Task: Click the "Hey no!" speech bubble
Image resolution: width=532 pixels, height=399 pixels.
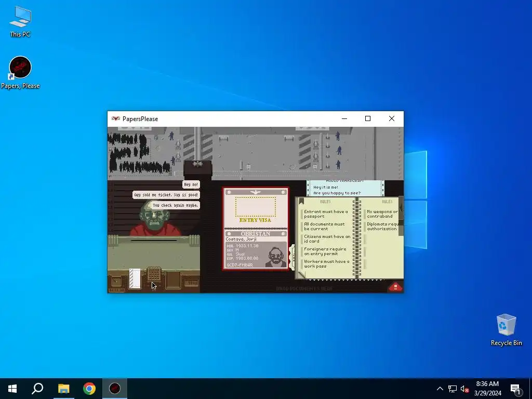Action: pos(191,184)
